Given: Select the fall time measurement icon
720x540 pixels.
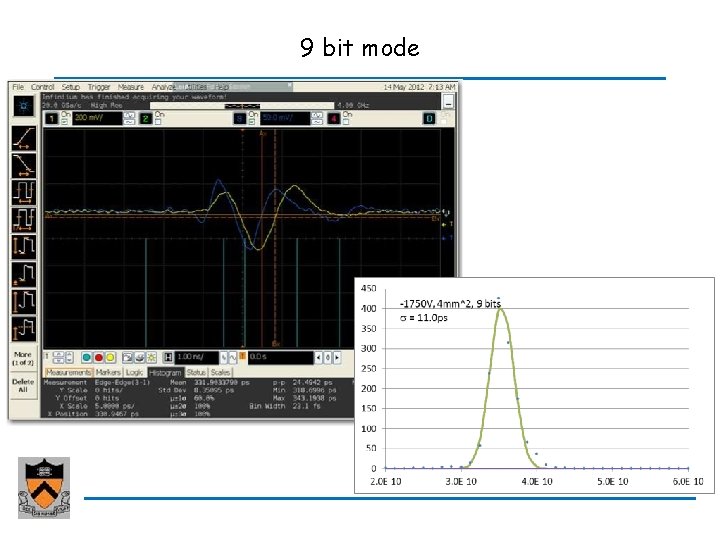Looking at the screenshot, I should (x=23, y=165).
